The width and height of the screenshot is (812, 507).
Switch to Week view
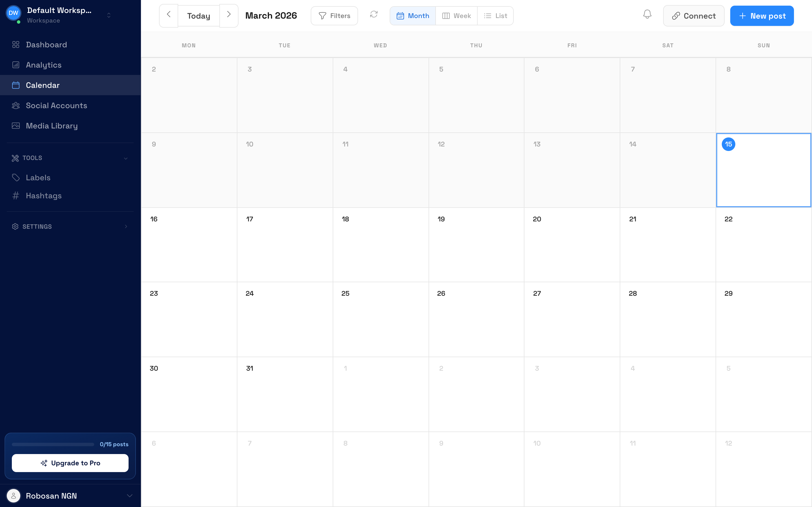pos(456,15)
